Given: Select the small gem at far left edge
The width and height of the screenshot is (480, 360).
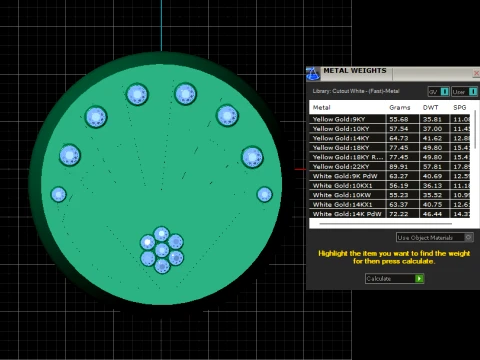Looking at the screenshot, I should 58,194.
